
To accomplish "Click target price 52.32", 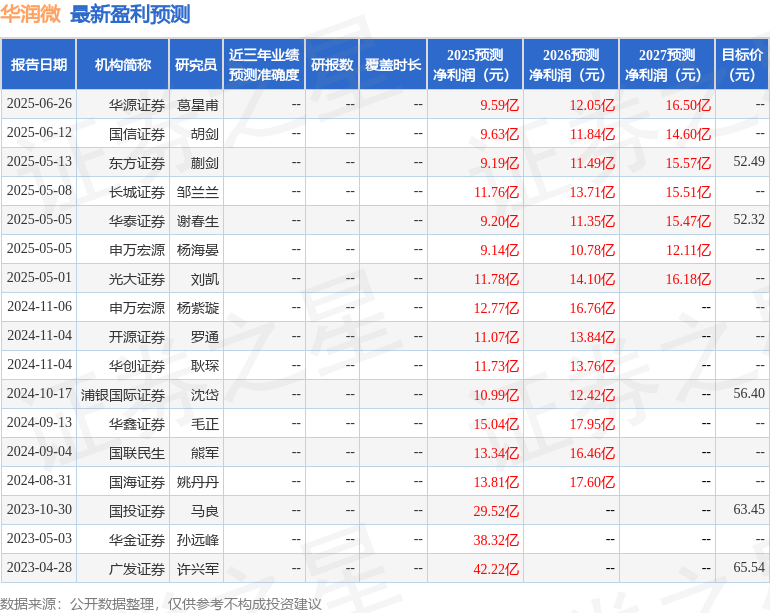I will [x=749, y=219].
